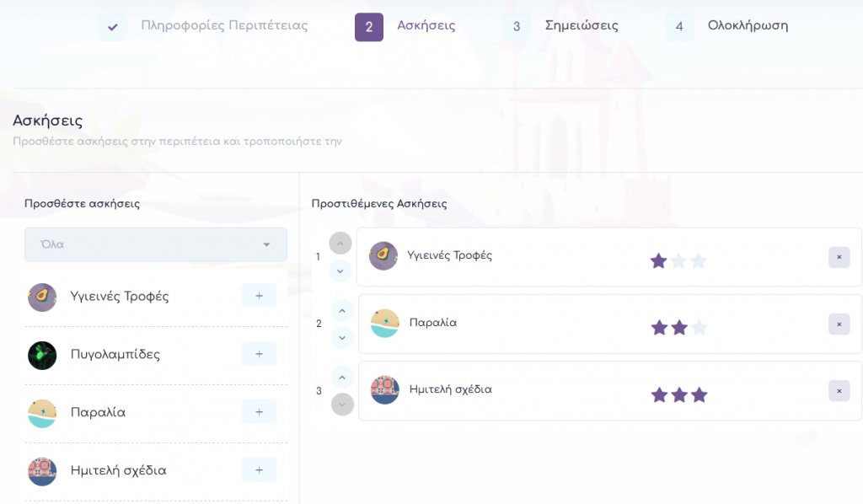Set Υγιεινές Τροφές difficulty to three stars

coord(699,261)
